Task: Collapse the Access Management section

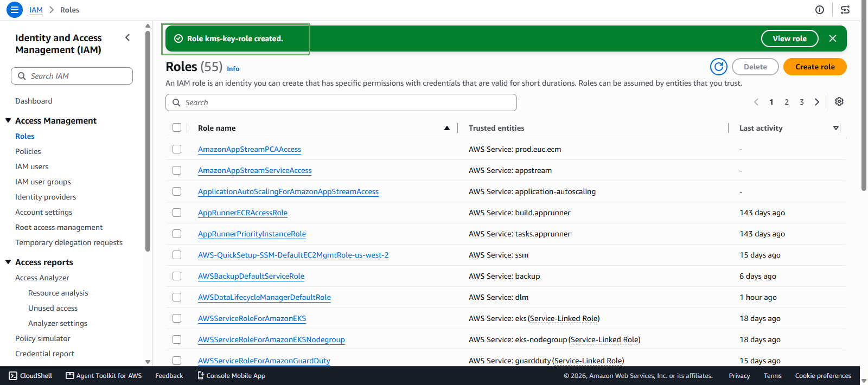Action: 8,120
